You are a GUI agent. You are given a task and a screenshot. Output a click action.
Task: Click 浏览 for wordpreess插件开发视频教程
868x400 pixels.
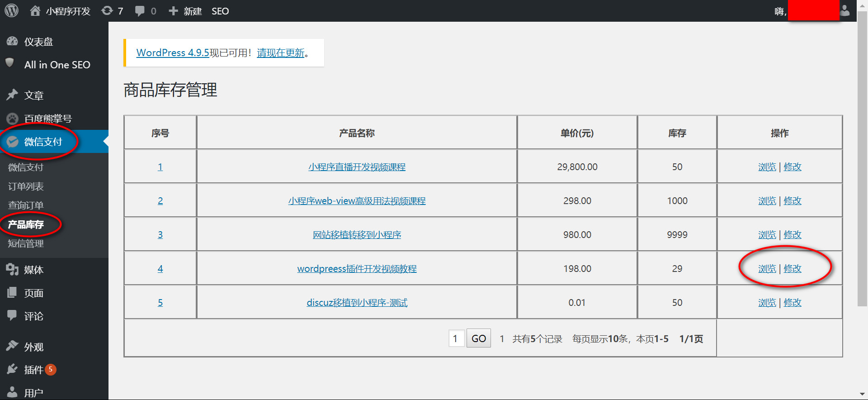coord(767,269)
